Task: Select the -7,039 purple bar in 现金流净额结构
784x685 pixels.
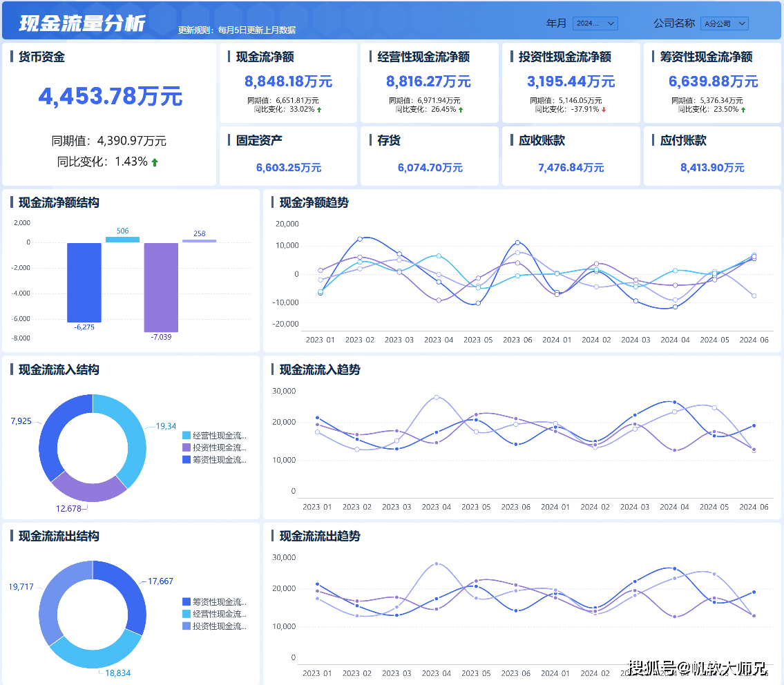Action: [x=161, y=287]
